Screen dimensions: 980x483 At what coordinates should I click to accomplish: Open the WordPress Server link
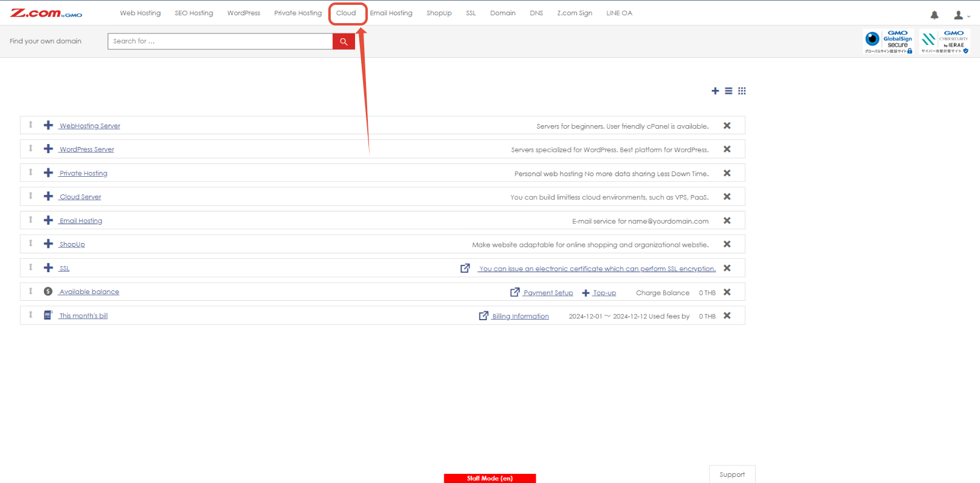point(87,149)
